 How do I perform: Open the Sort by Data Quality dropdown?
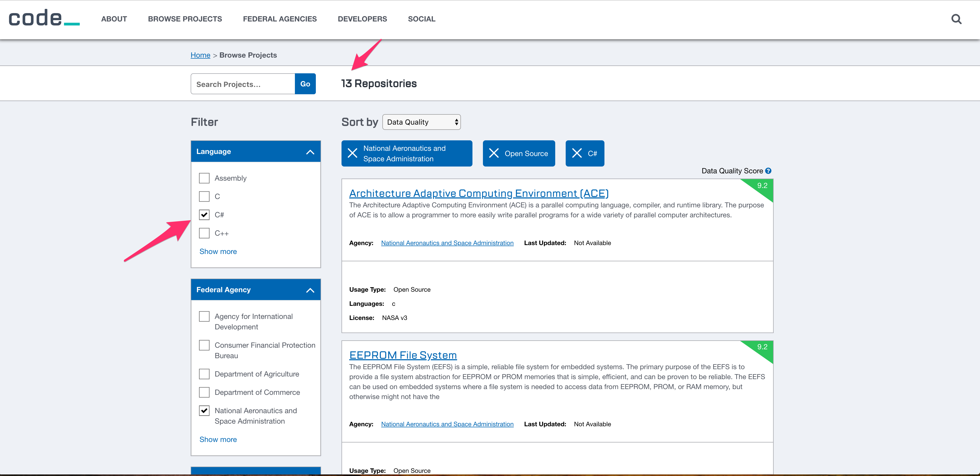tap(421, 122)
